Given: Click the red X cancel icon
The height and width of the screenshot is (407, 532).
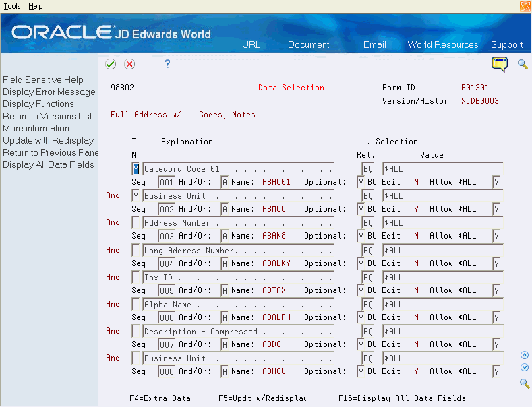Looking at the screenshot, I should pos(129,64).
